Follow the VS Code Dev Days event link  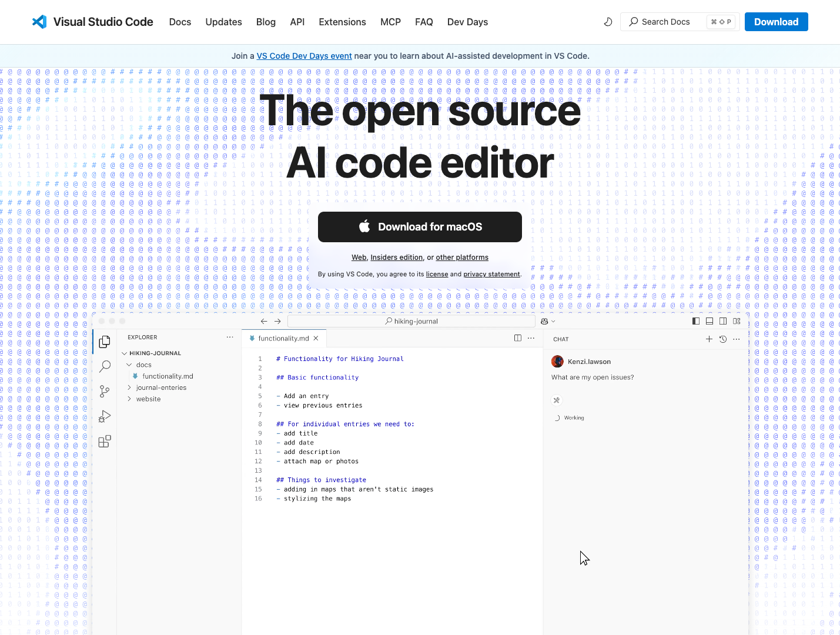304,56
